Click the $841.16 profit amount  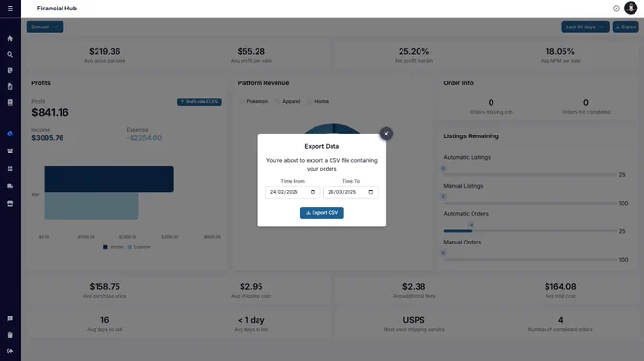tap(50, 112)
